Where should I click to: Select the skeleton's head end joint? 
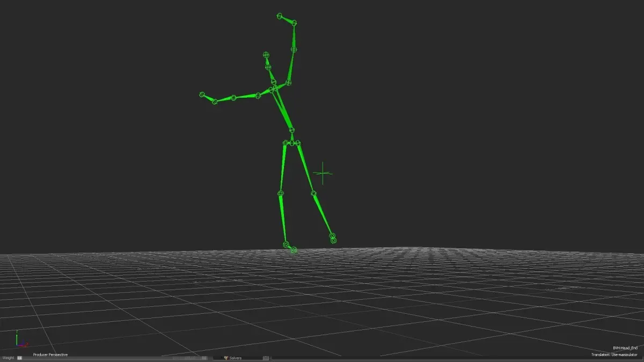[266, 55]
